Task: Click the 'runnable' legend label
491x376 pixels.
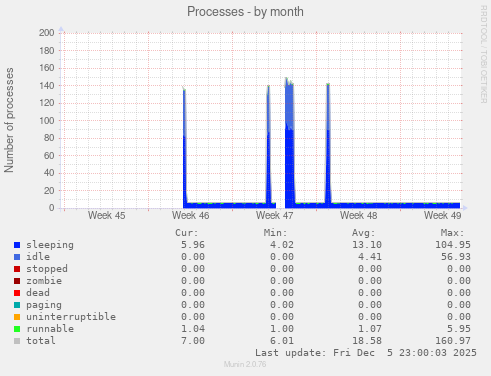Action: 50,329
